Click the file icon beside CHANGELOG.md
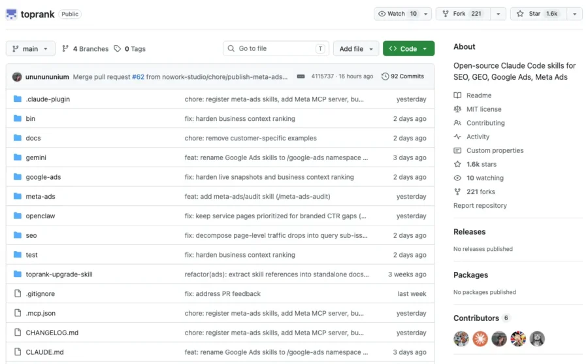 point(17,333)
